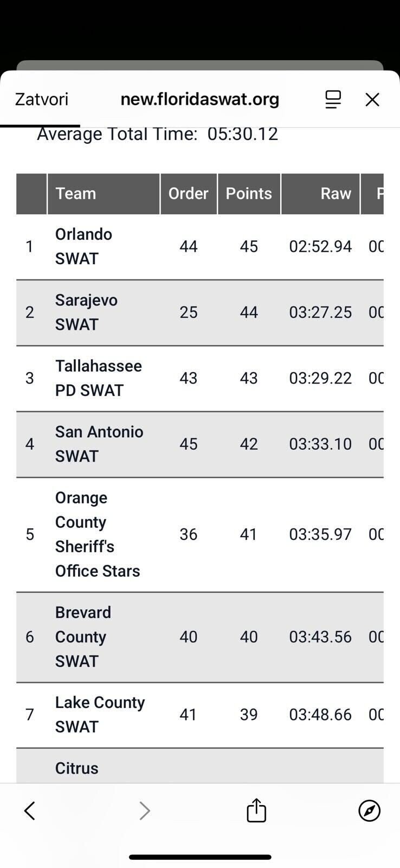
Task: Tap the Tallahassee PD SWAT entry
Action: tap(98, 378)
